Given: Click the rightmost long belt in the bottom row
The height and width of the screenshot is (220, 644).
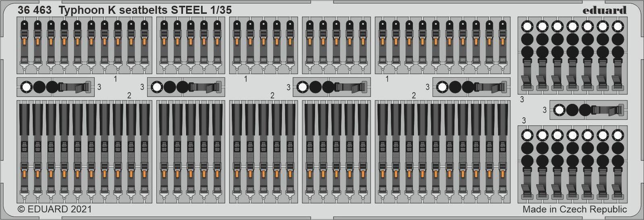Looking at the screenshot, I should tap(502, 153).
